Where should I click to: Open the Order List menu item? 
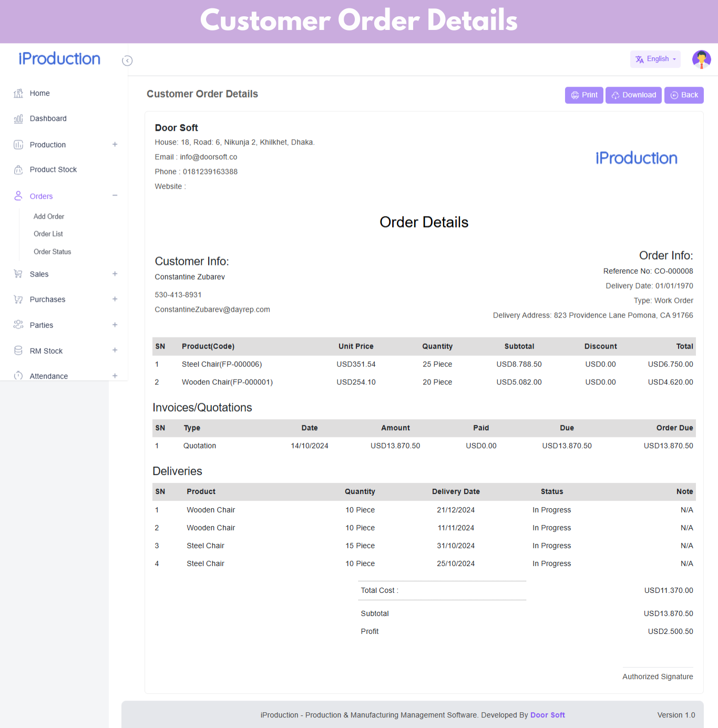click(x=48, y=234)
